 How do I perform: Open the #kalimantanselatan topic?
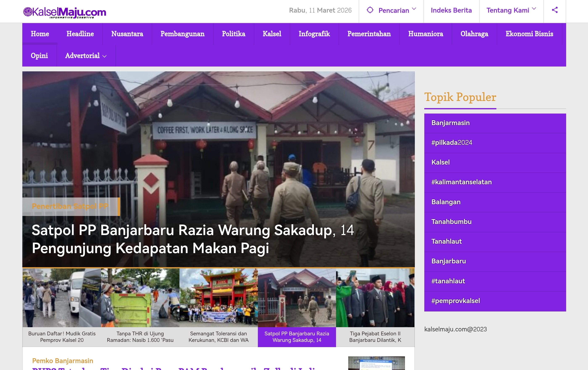click(495, 182)
